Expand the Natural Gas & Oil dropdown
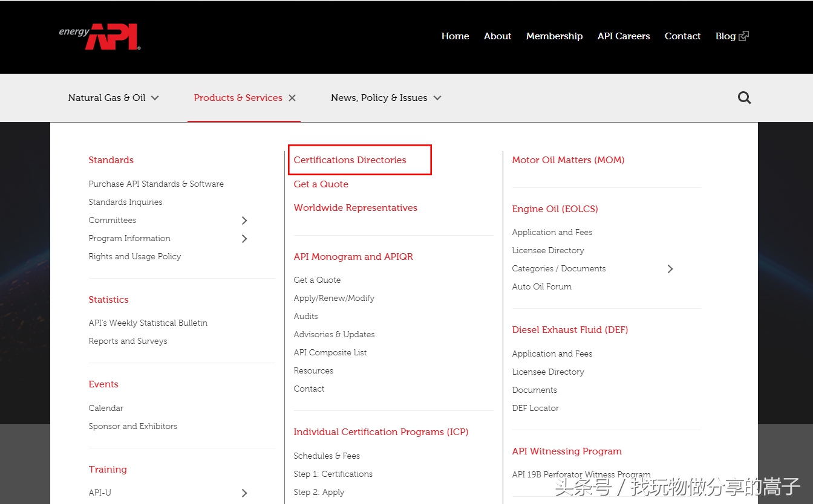 click(155, 98)
